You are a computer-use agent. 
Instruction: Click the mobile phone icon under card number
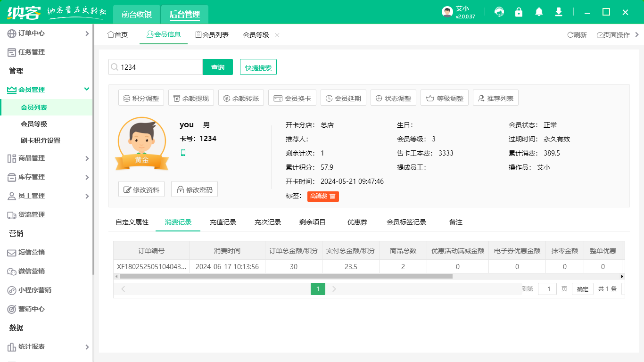[x=183, y=153]
